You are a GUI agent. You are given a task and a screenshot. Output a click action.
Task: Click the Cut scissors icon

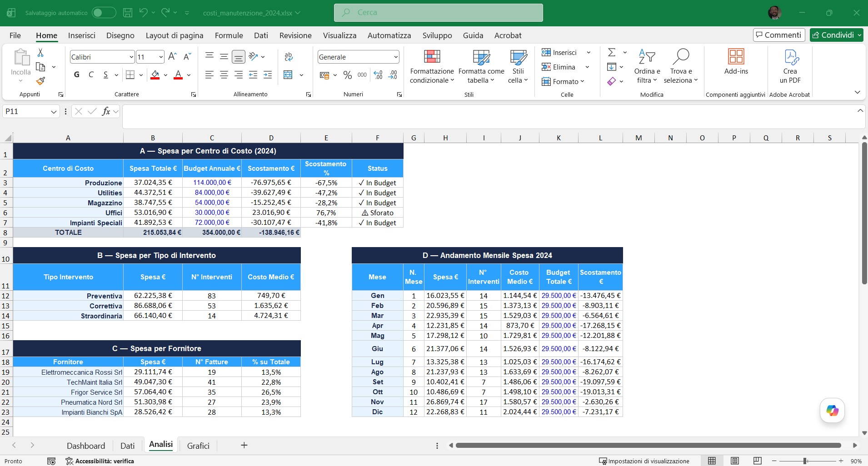(40, 53)
